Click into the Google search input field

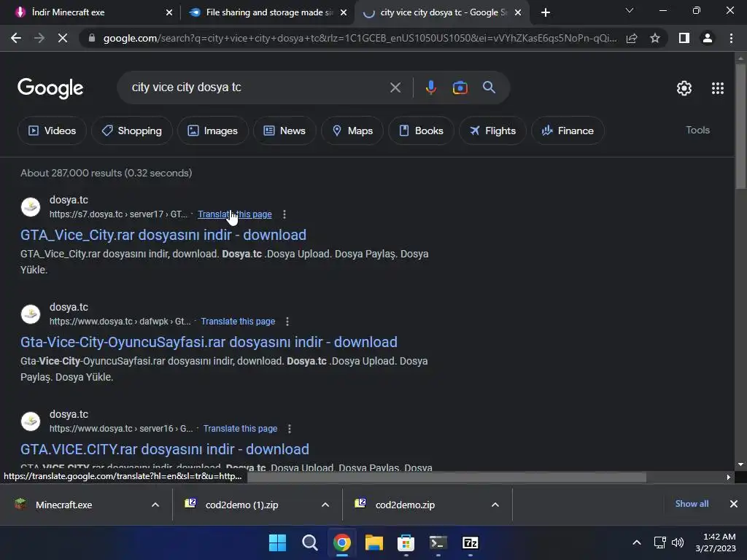pyautogui.click(x=258, y=87)
